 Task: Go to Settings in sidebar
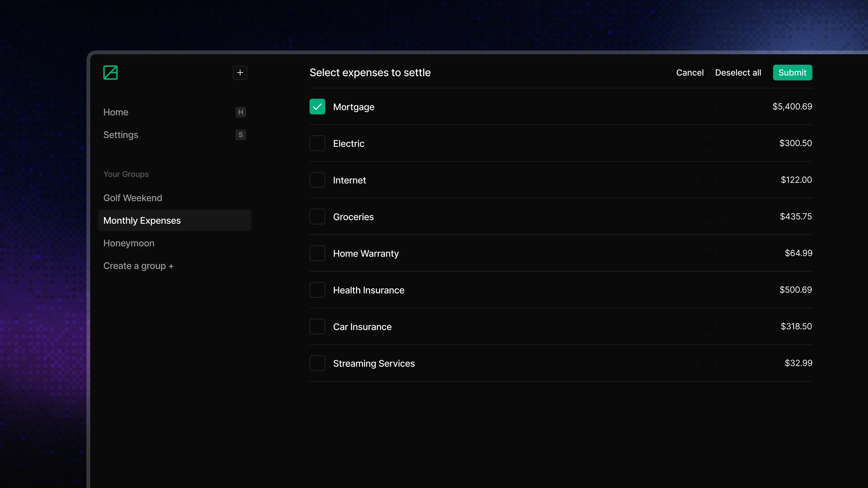tap(121, 135)
